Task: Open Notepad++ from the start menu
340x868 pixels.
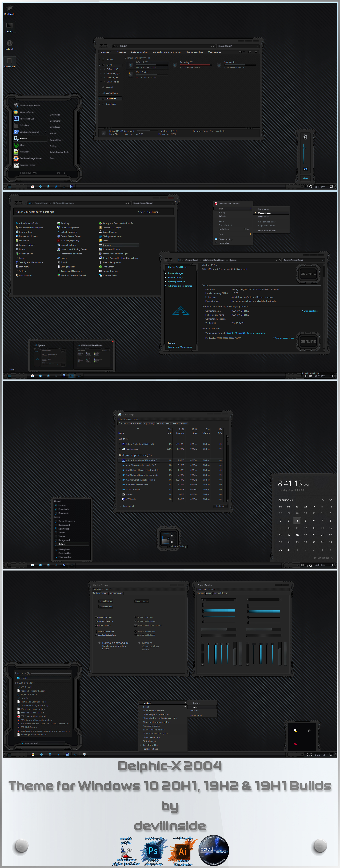Action: [22, 152]
